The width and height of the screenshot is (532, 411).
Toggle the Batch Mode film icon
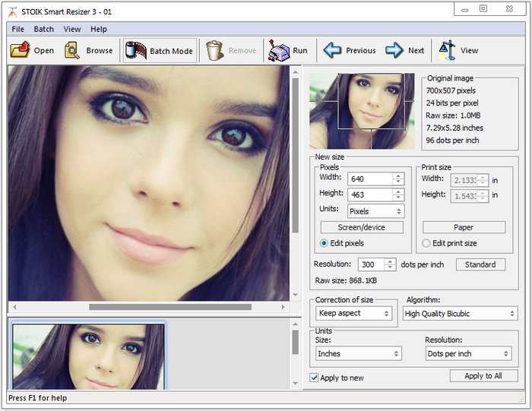(x=136, y=51)
